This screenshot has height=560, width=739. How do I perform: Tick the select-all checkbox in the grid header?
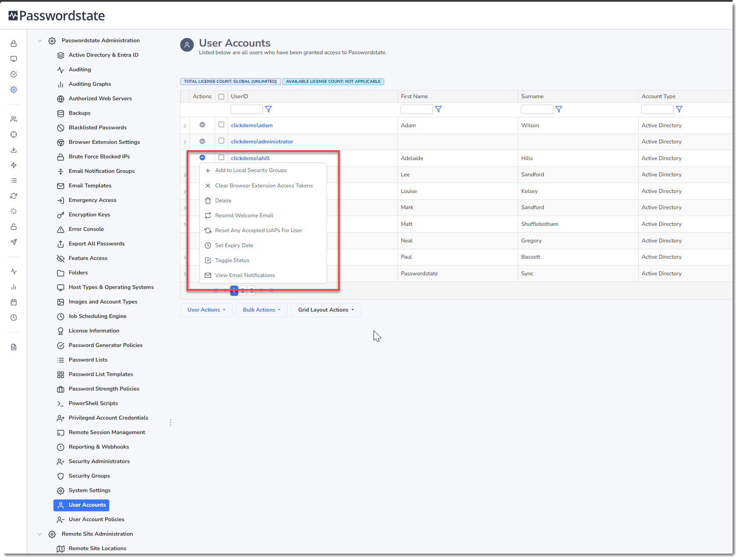[221, 97]
